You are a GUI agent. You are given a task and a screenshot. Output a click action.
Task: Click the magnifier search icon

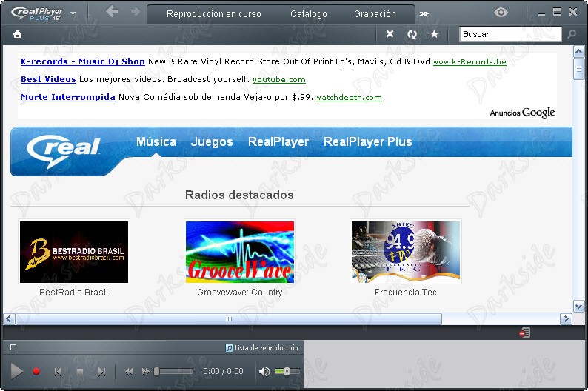572,34
